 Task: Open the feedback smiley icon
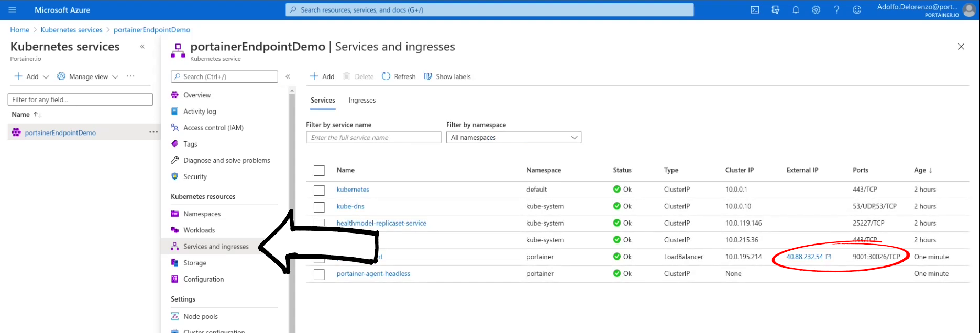(x=857, y=10)
